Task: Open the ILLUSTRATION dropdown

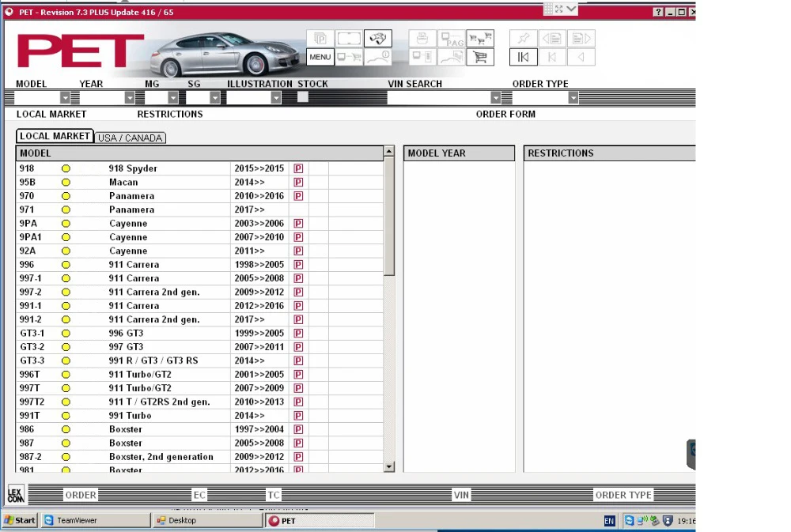Action: click(275, 97)
